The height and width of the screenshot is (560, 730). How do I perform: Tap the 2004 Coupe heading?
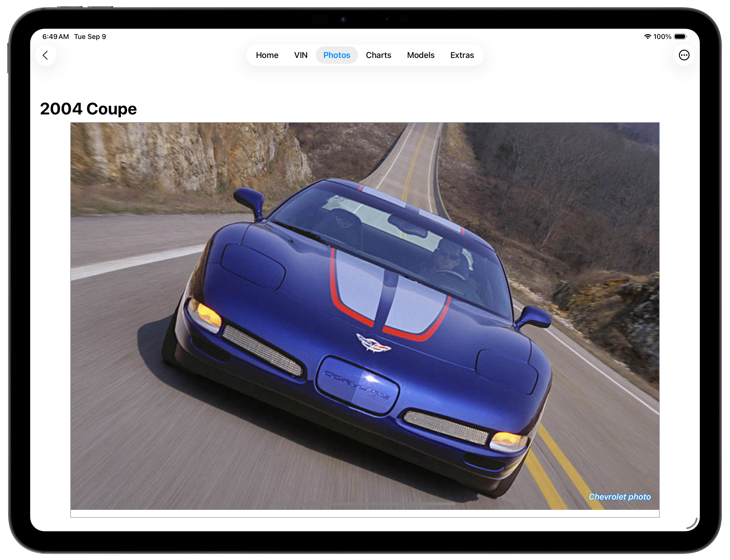coord(88,109)
